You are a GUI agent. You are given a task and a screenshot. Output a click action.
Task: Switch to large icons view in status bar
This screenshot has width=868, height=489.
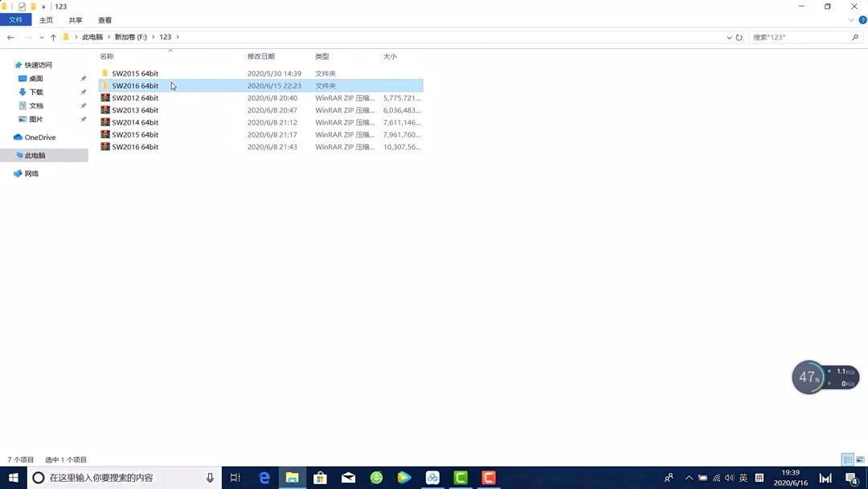[x=858, y=459]
